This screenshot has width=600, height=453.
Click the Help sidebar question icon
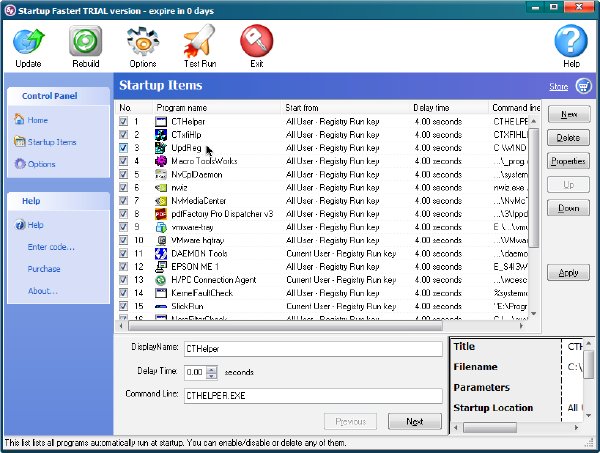click(x=20, y=225)
